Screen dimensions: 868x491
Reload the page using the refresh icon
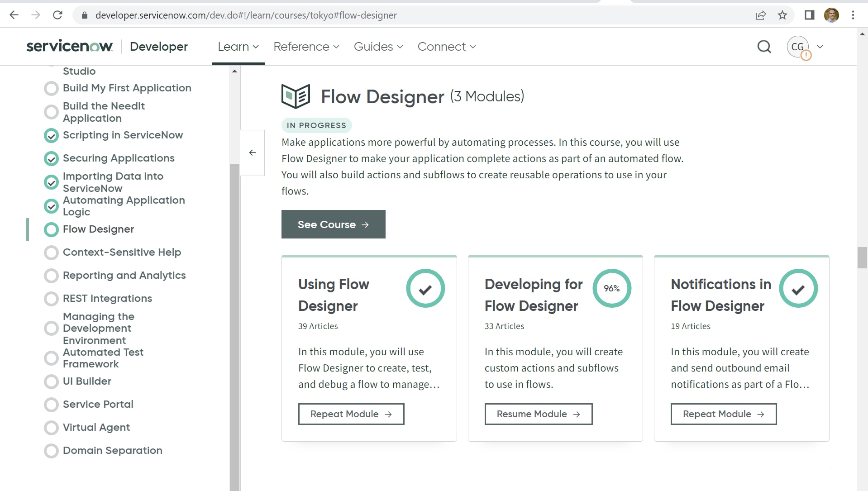point(57,15)
